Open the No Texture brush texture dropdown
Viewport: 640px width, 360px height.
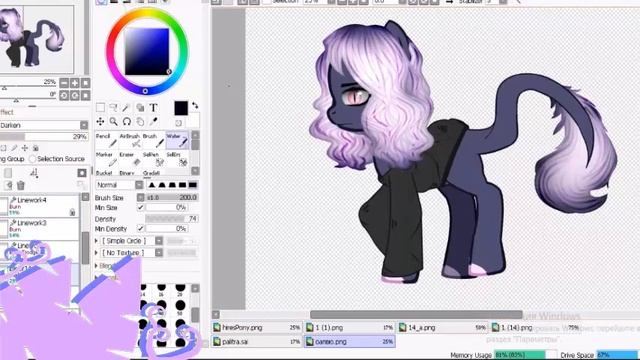coord(159,253)
